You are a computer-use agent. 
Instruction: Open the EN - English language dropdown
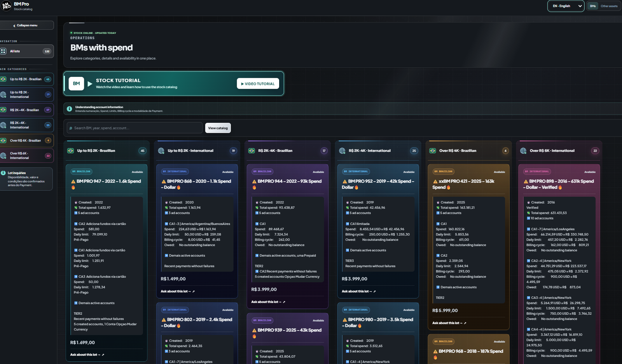tap(566, 6)
